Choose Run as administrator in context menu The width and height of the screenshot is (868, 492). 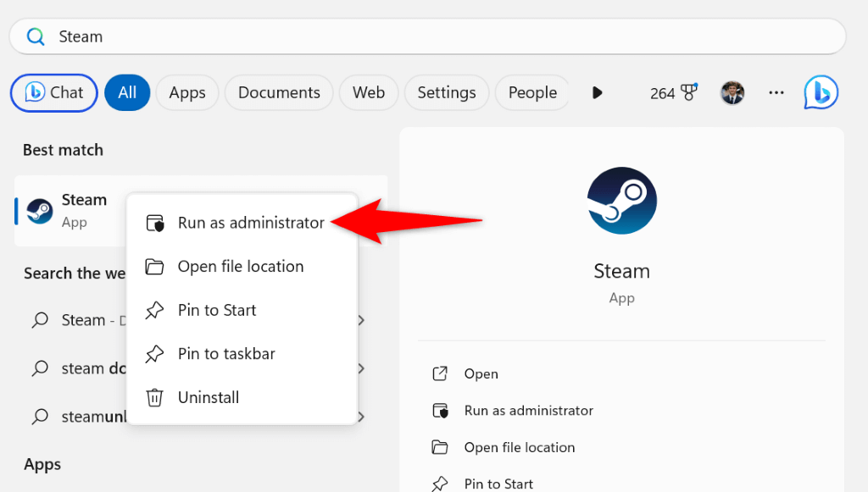pos(242,223)
